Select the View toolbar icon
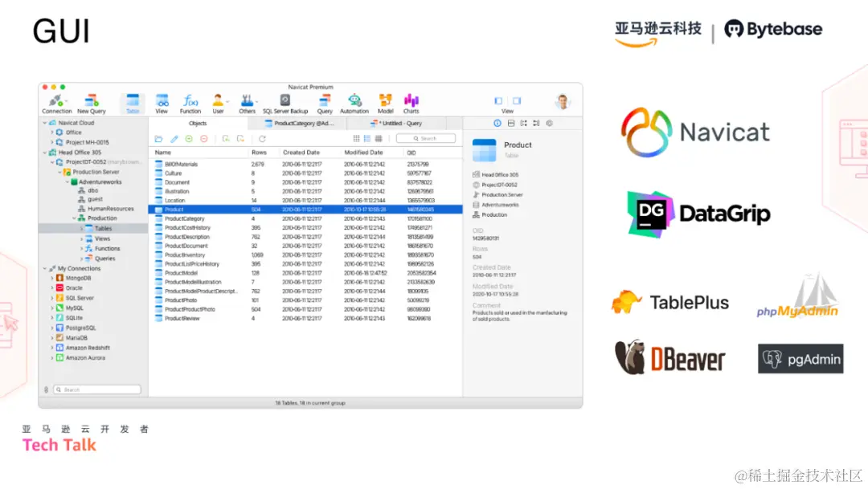The image size is (868, 489). coord(162,102)
